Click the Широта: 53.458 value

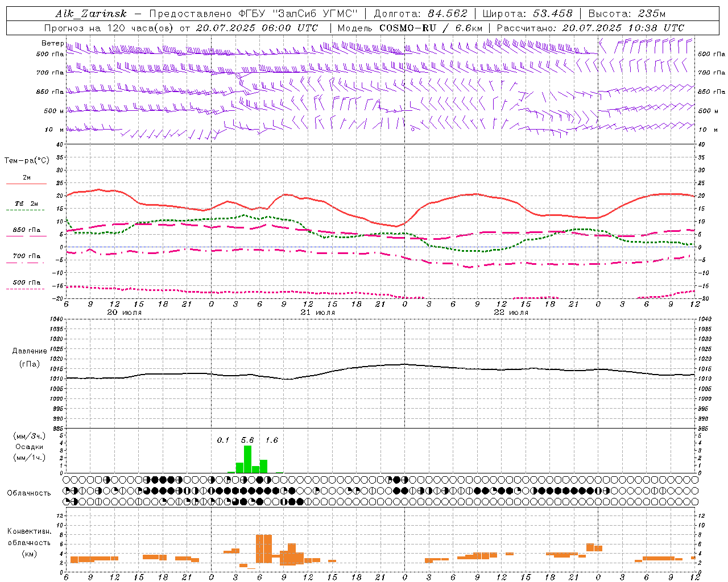(527, 14)
